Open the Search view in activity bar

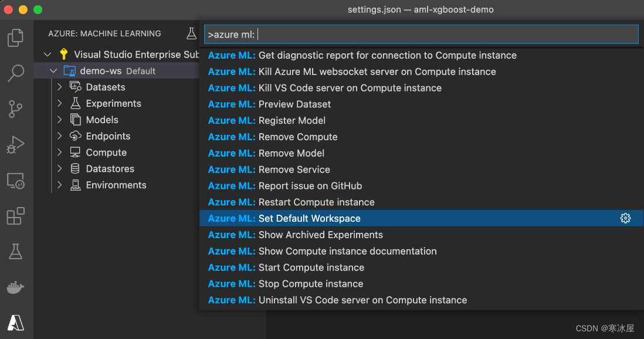pyautogui.click(x=16, y=73)
